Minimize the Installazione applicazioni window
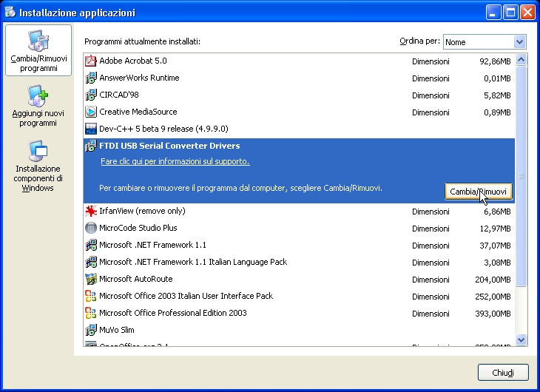 tap(493, 13)
